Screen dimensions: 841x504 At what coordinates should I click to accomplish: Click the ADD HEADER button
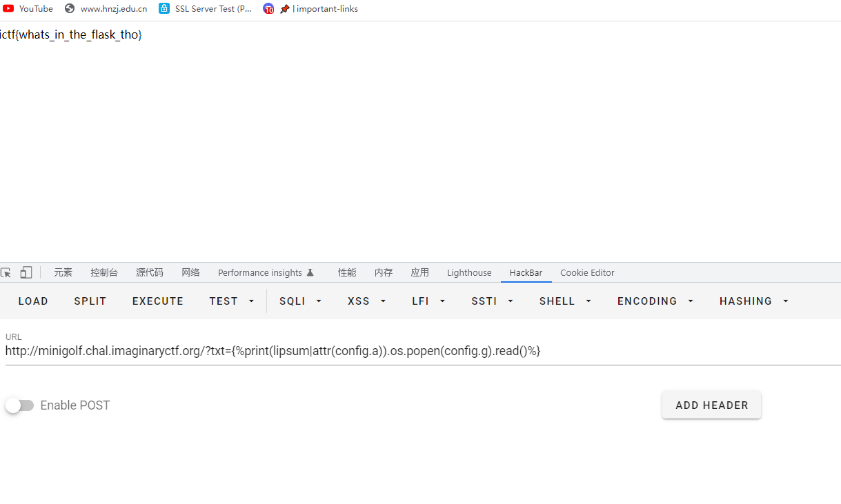[711, 405]
